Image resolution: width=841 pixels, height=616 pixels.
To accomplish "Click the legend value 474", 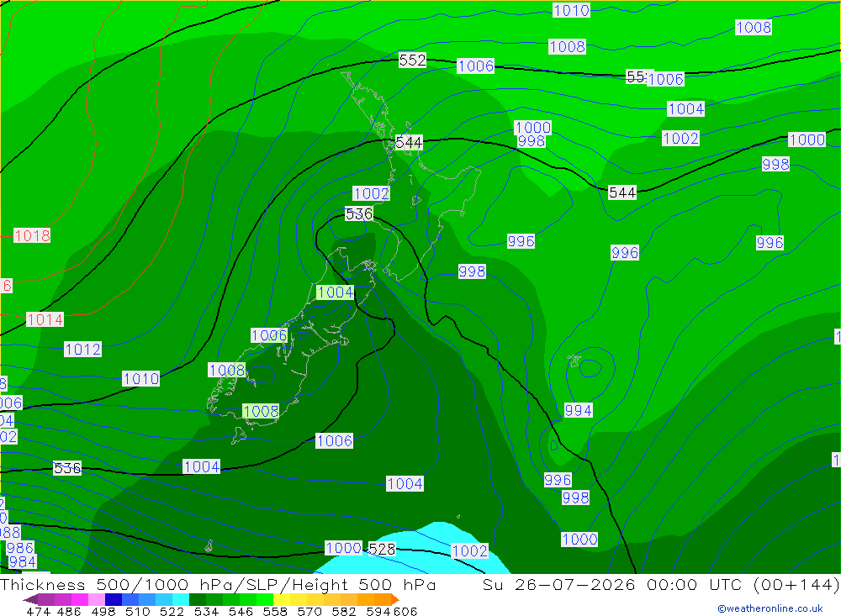I will pyautogui.click(x=38, y=611).
